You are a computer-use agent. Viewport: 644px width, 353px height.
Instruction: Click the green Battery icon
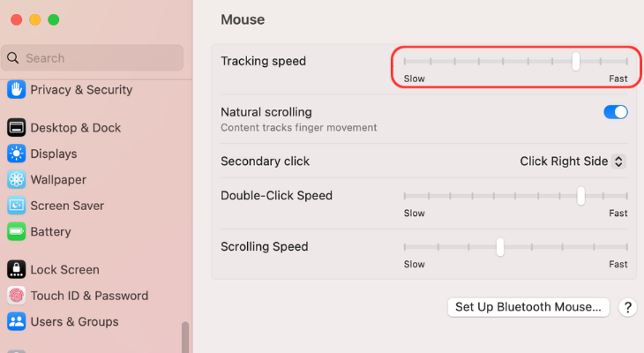point(17,231)
